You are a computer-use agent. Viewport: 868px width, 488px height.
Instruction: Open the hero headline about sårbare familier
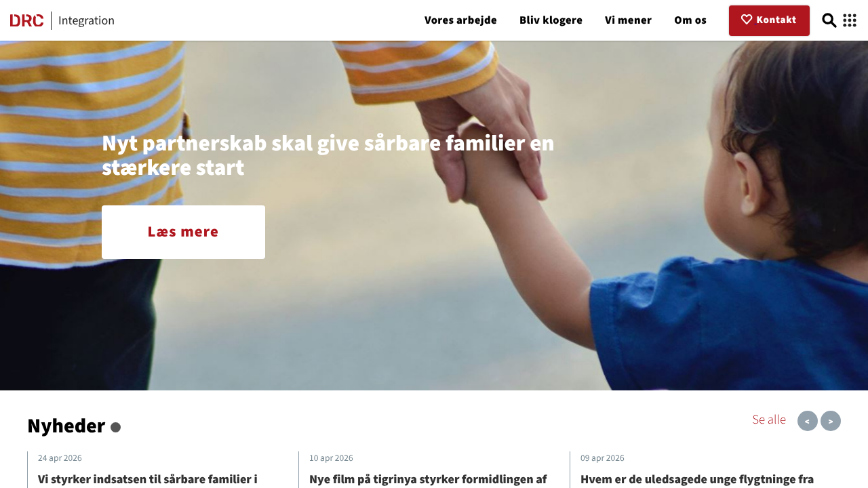[328, 155]
